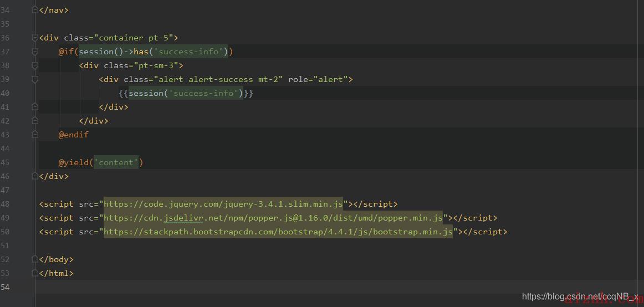Image resolution: width=644 pixels, height=307 pixels.
Task: Click closing </div> on line 46
Action: click(54, 176)
